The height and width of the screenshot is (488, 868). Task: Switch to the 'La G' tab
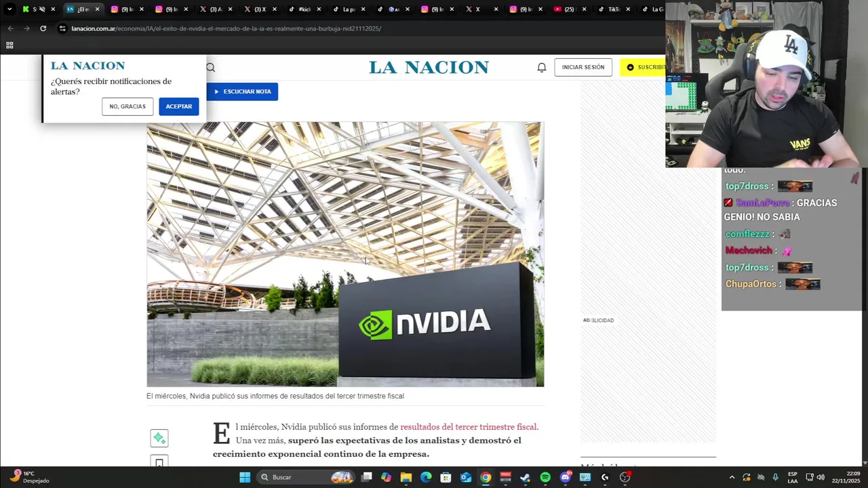tap(653, 9)
